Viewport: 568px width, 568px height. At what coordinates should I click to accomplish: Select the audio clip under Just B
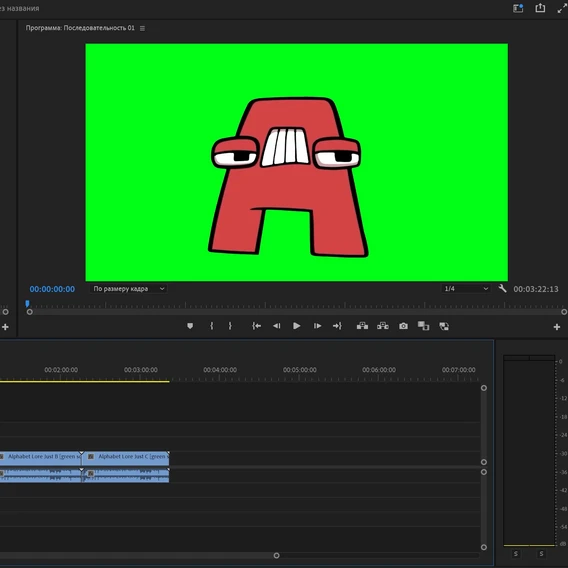coord(41,475)
